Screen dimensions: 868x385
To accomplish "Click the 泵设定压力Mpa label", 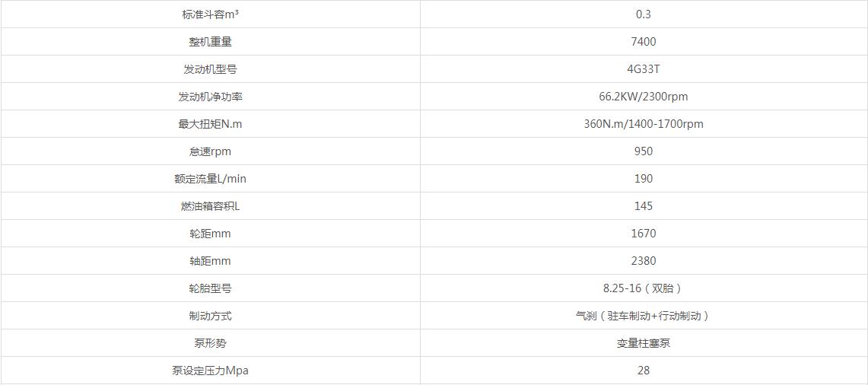I will tap(211, 371).
